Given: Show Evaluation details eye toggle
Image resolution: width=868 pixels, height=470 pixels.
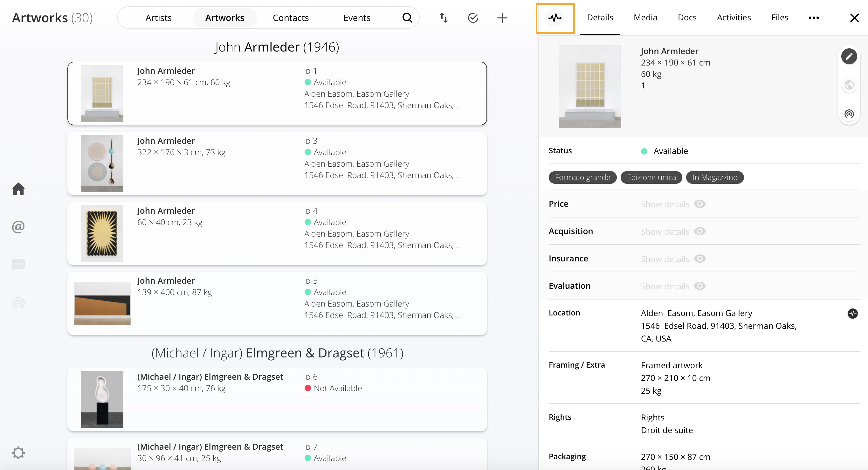Looking at the screenshot, I should coord(700,286).
